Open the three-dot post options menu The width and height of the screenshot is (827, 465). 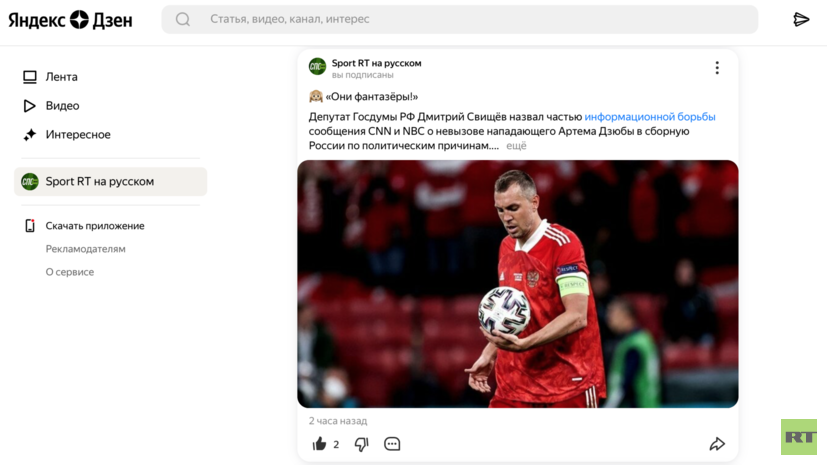click(717, 67)
